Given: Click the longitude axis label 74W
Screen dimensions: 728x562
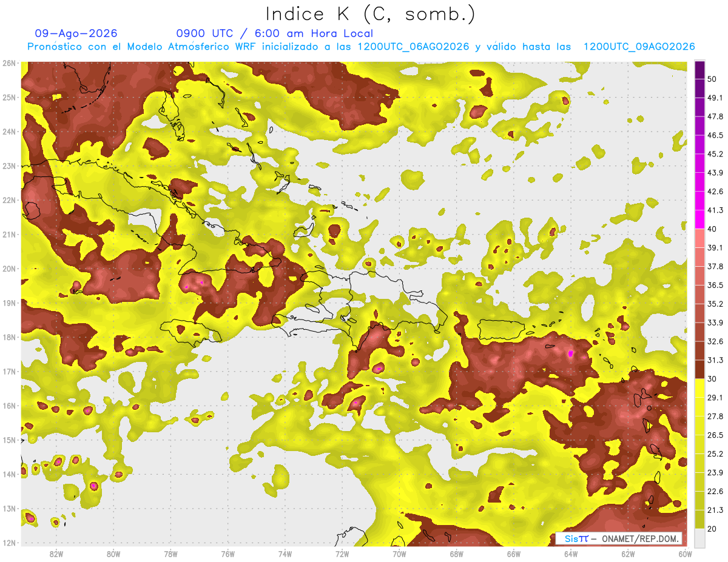Looking at the screenshot, I should pyautogui.click(x=285, y=554).
